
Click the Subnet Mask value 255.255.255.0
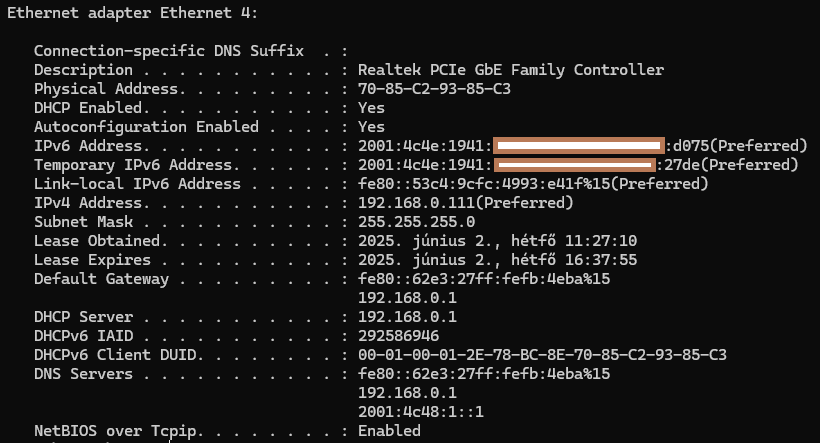[416, 222]
